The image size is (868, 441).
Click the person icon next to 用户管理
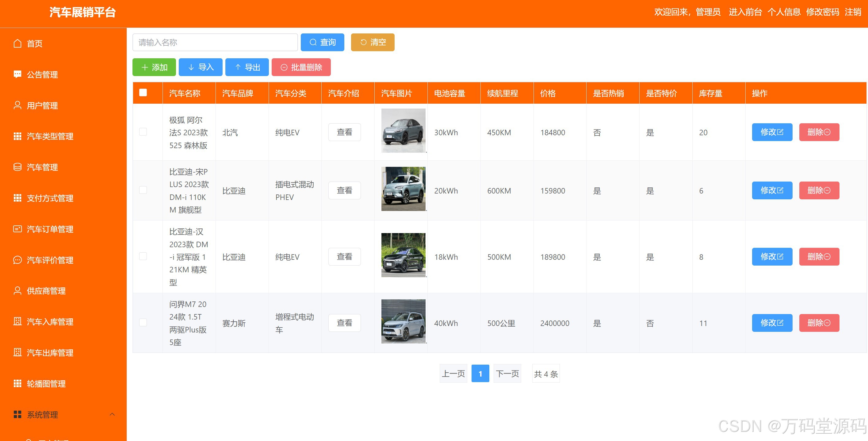pyautogui.click(x=17, y=105)
